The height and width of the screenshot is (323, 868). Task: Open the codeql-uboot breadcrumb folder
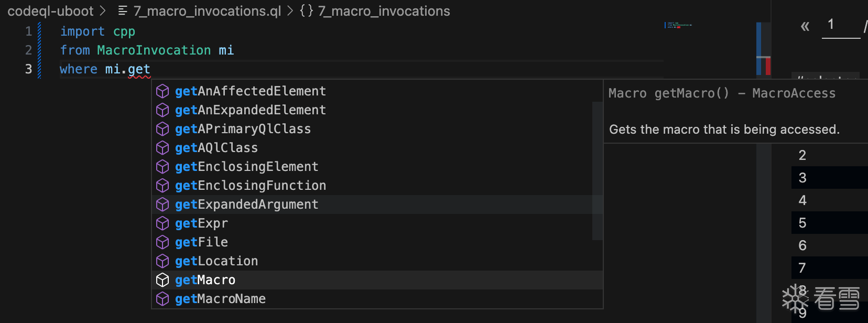pos(50,11)
